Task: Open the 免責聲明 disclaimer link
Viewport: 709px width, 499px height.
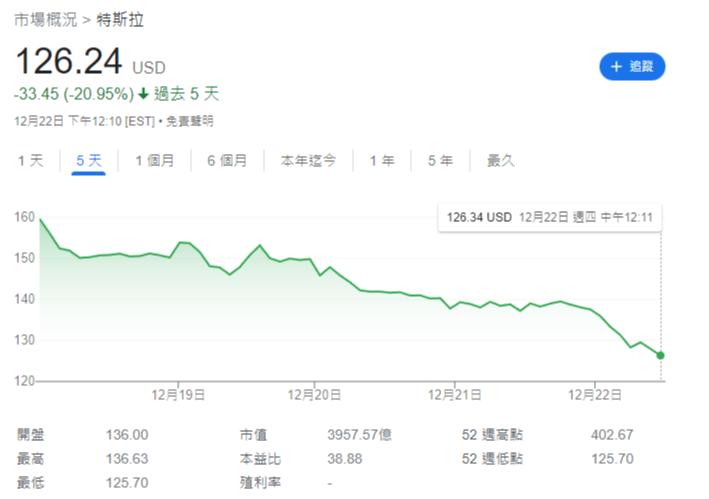Action: click(189, 121)
